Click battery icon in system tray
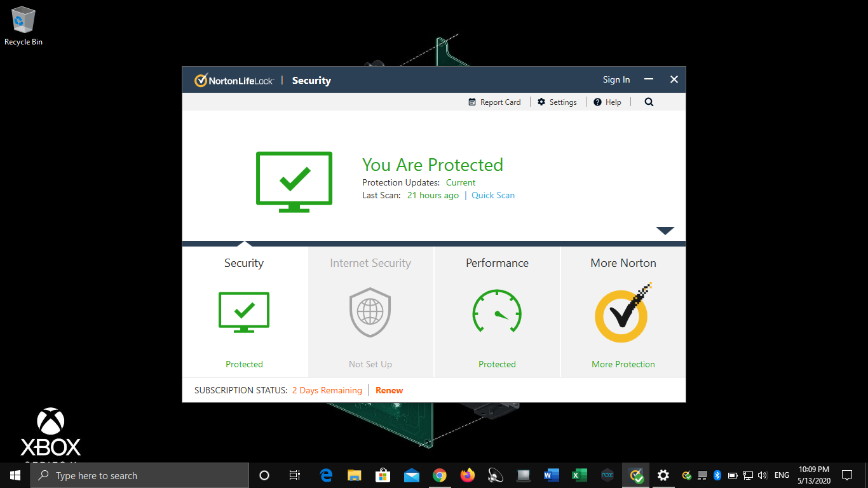The width and height of the screenshot is (868, 488). (733, 475)
